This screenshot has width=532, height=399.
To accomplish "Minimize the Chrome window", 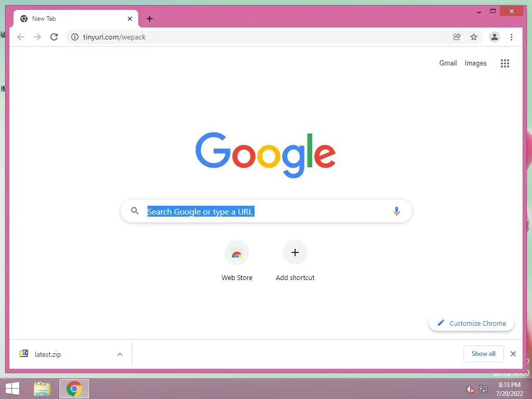I will click(x=478, y=11).
